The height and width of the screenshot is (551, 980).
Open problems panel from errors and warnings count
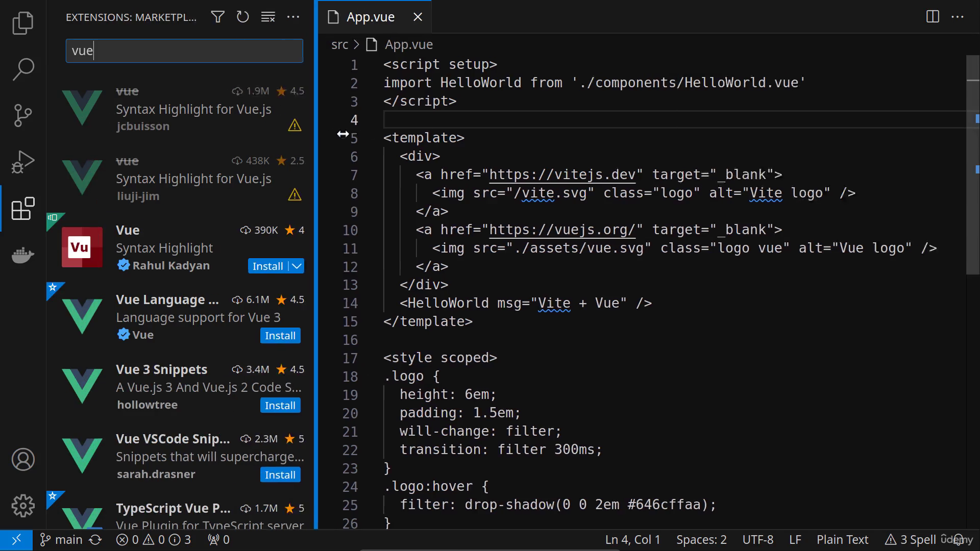pos(154,540)
